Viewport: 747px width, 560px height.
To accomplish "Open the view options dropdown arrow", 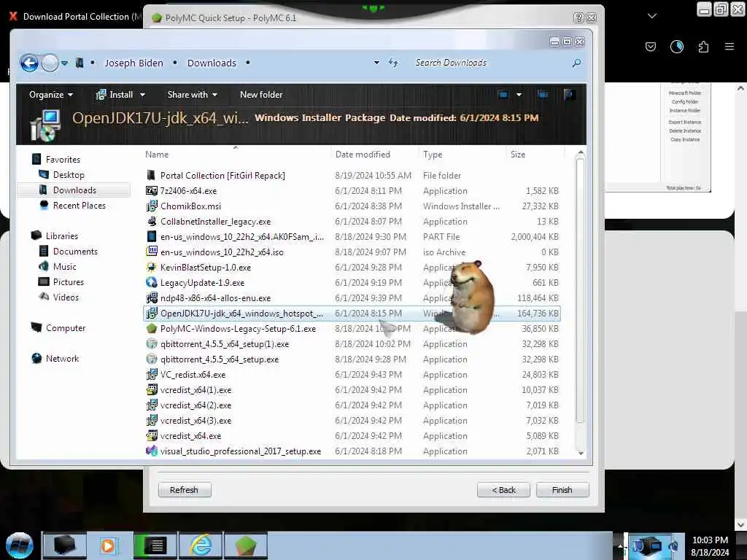I will (x=519, y=95).
